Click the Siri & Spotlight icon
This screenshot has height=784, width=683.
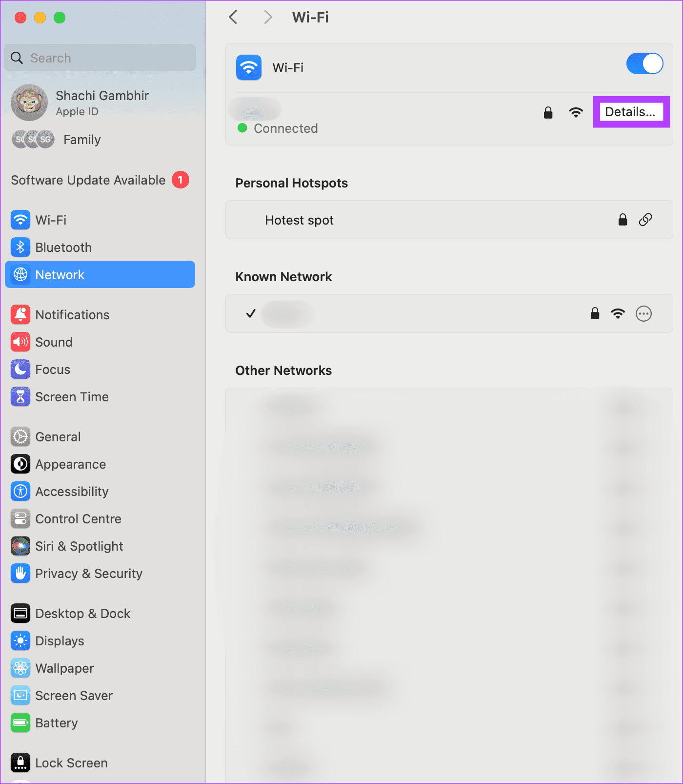20,546
